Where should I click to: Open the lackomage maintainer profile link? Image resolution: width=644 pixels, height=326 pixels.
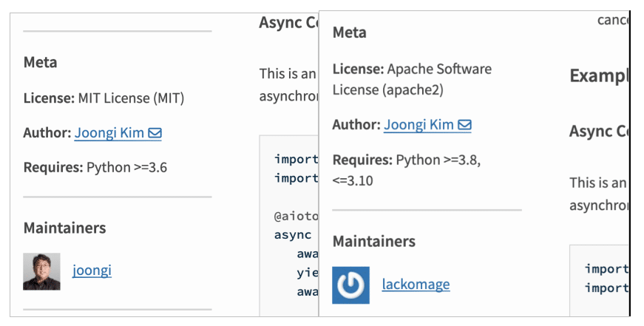[416, 284]
